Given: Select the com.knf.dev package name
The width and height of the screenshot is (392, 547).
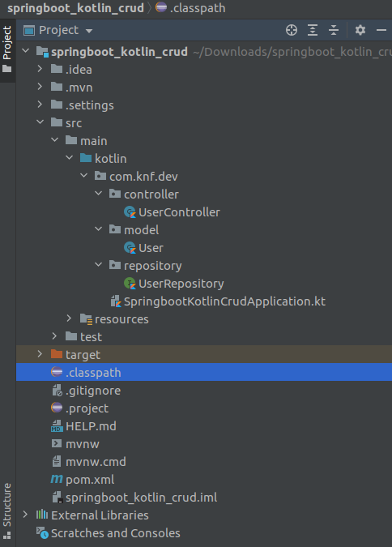Looking at the screenshot, I should coord(143,177).
